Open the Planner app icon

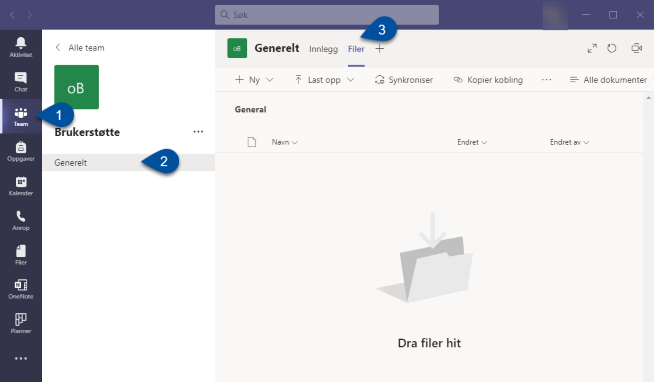click(21, 324)
